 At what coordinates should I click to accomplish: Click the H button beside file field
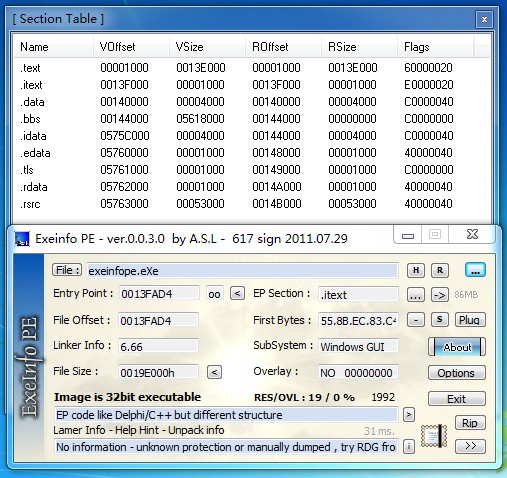[416, 270]
